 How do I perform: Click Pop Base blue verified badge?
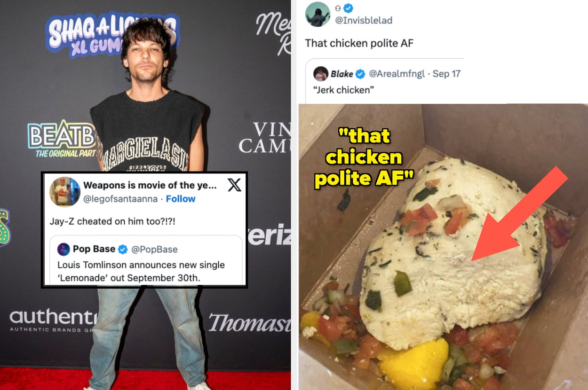pyautogui.click(x=123, y=249)
